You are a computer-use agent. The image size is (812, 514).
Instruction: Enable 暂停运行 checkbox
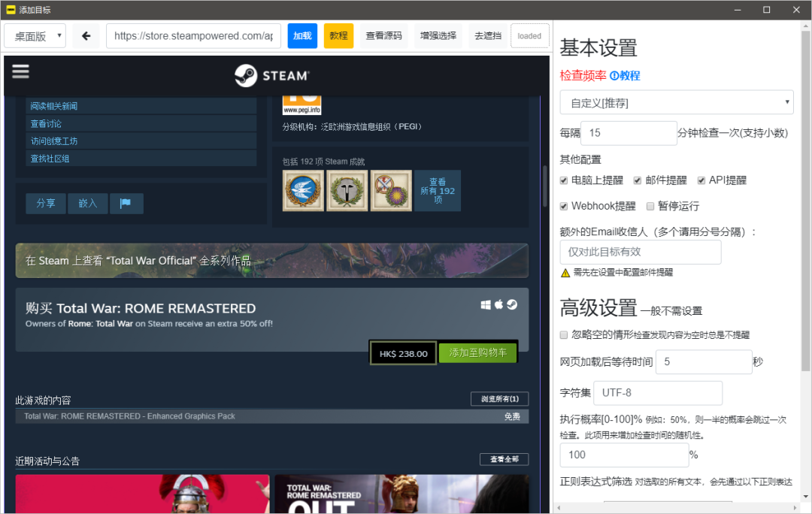pyautogui.click(x=650, y=207)
